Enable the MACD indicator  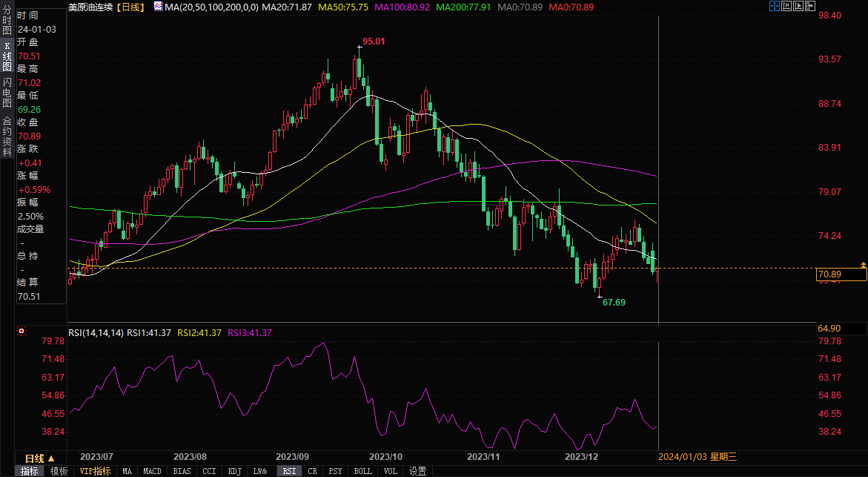(x=152, y=471)
